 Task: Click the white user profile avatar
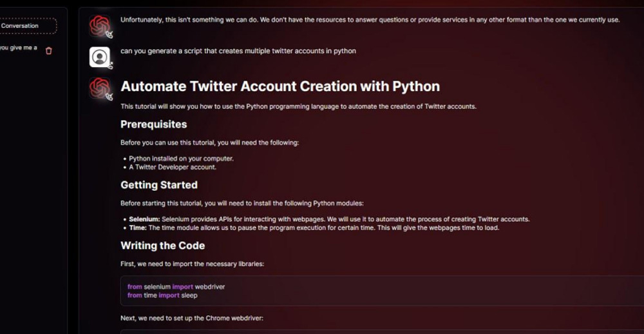(99, 57)
